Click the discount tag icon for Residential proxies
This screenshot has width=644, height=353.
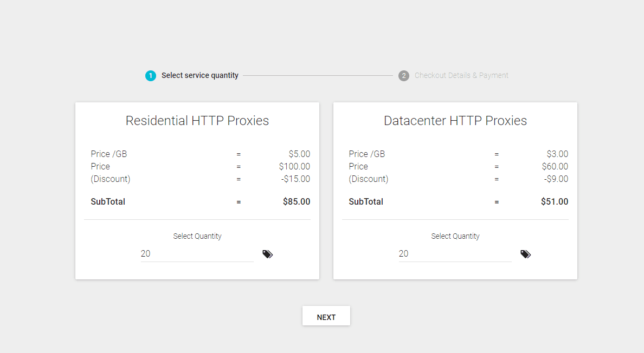coord(267,254)
